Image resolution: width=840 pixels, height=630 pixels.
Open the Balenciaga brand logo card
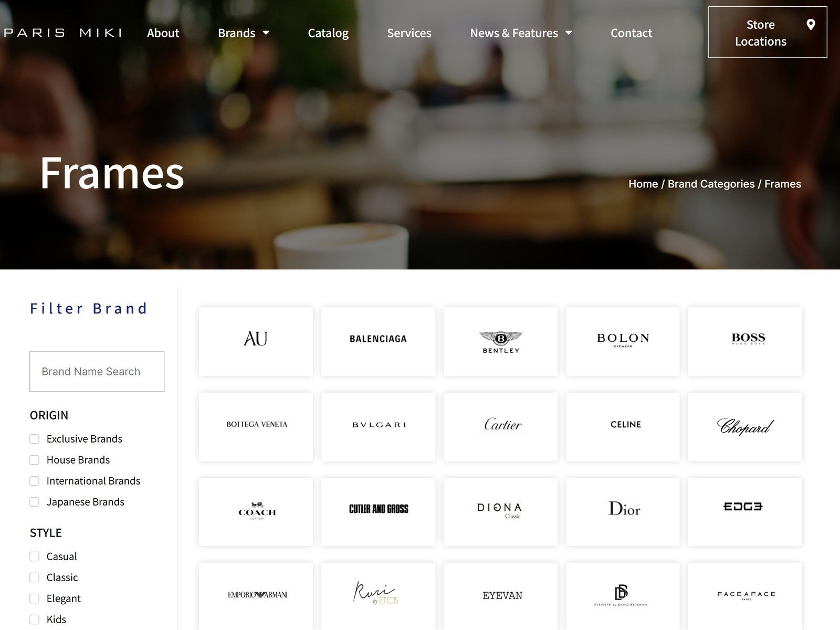pyautogui.click(x=378, y=341)
